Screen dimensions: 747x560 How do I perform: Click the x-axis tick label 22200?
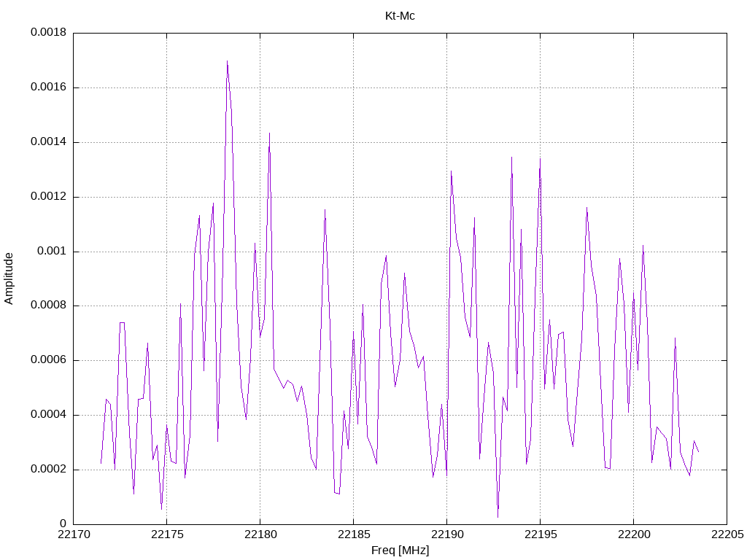click(634, 534)
